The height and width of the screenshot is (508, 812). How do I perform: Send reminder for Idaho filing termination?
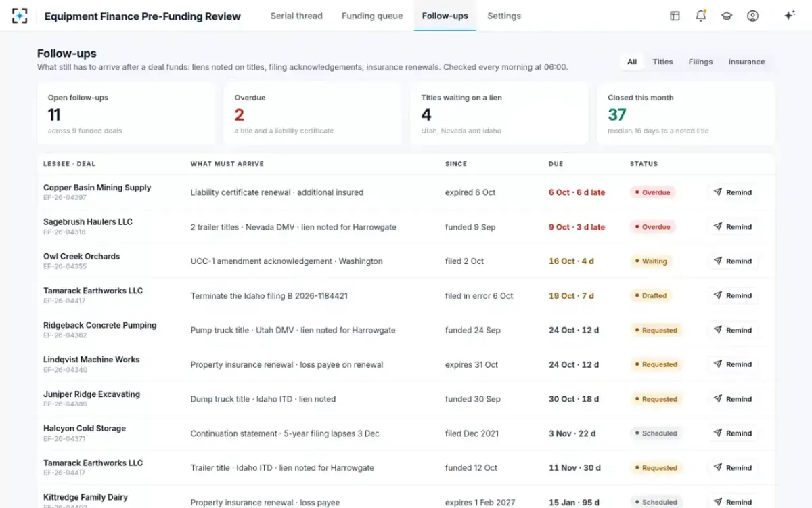point(733,295)
